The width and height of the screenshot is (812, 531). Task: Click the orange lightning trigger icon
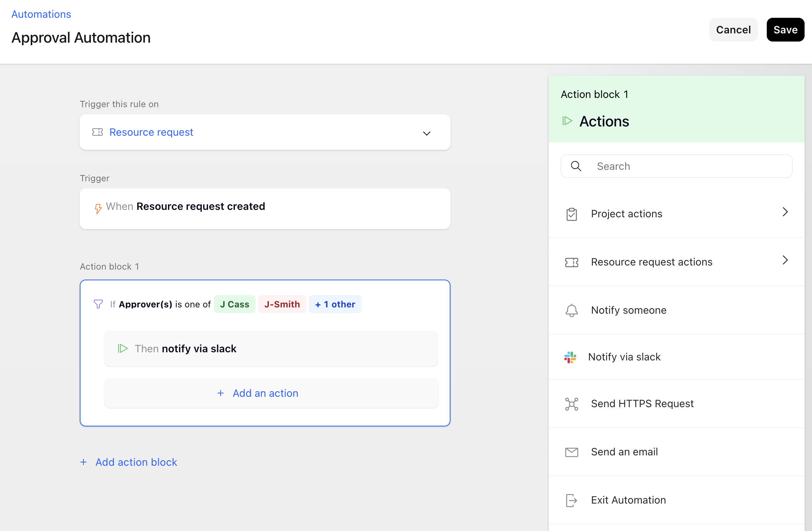[x=98, y=208]
